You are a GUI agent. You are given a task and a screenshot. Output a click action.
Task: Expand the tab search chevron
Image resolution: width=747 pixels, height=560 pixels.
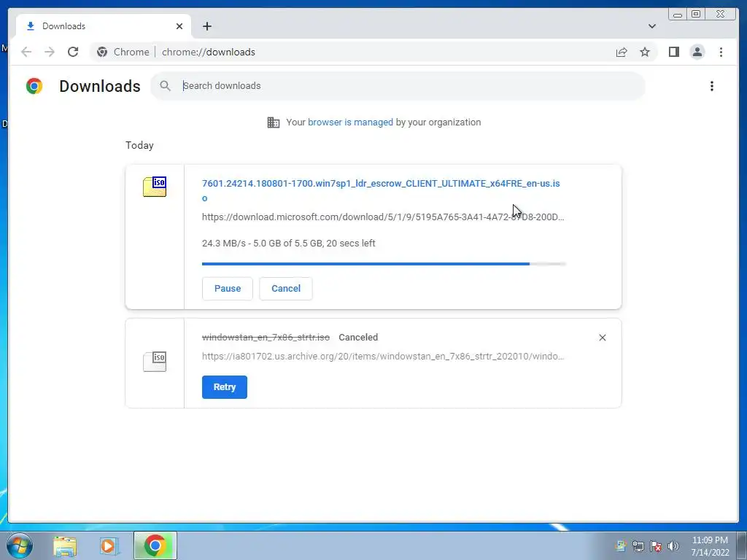pos(651,26)
